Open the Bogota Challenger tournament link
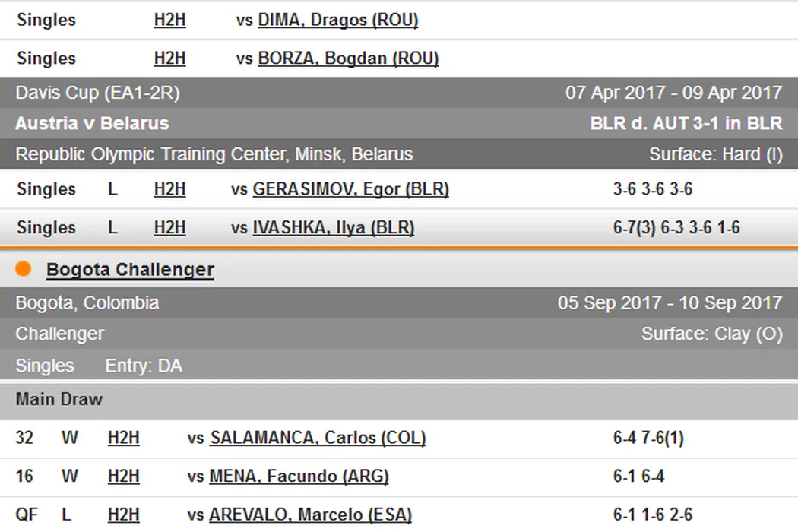This screenshot has width=798, height=532. pyautogui.click(x=130, y=270)
